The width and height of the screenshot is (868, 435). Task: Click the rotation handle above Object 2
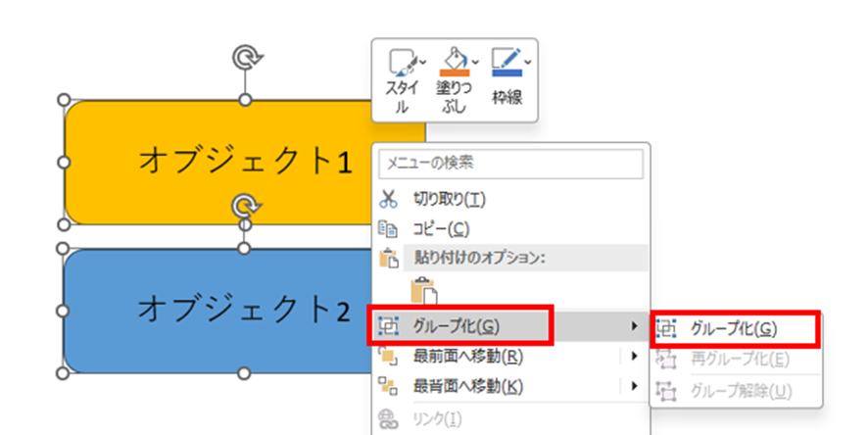tap(245, 206)
